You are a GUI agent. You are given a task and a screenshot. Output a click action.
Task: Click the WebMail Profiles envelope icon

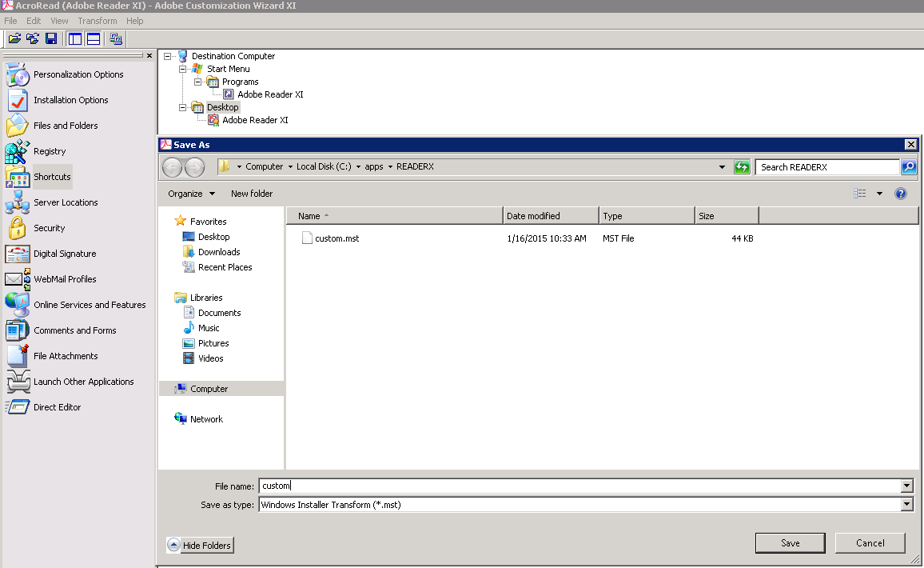pos(17,279)
